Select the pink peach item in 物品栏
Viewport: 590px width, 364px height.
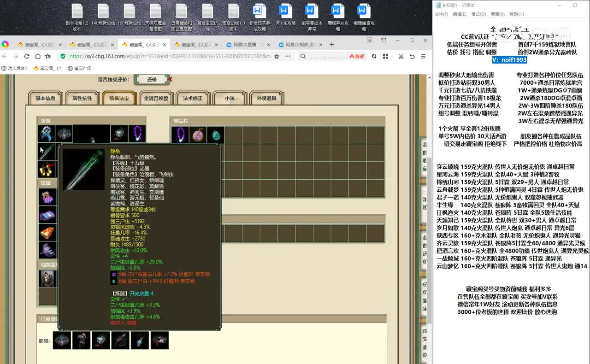198,135
